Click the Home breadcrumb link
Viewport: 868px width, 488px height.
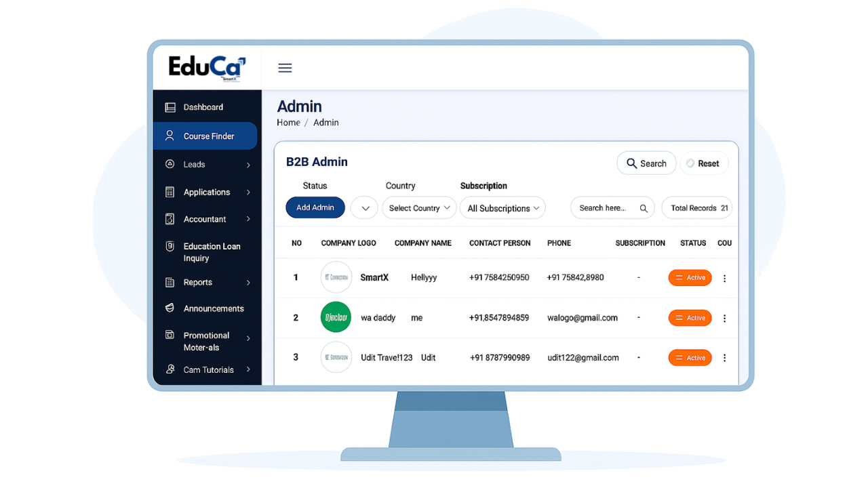288,123
